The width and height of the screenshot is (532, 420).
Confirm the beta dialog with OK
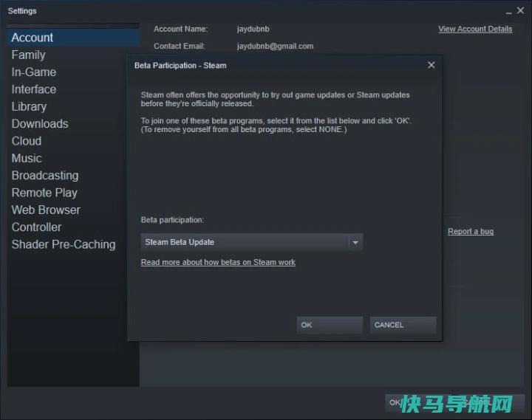click(330, 325)
